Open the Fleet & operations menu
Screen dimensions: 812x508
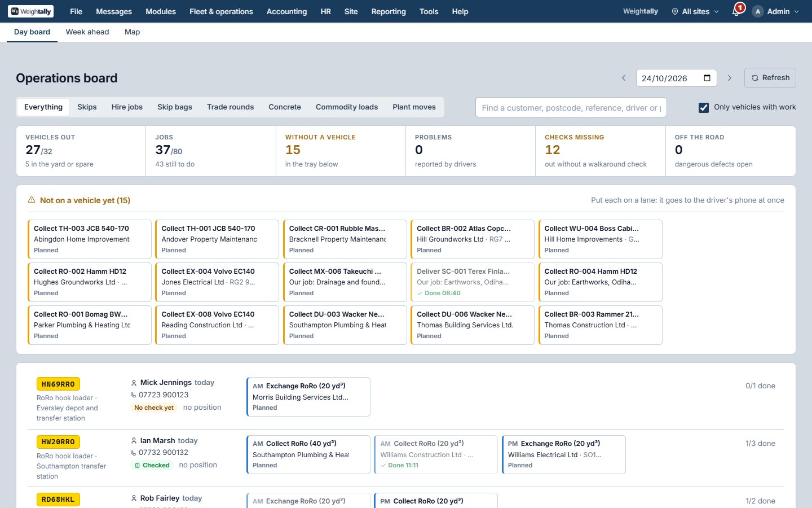tap(221, 11)
